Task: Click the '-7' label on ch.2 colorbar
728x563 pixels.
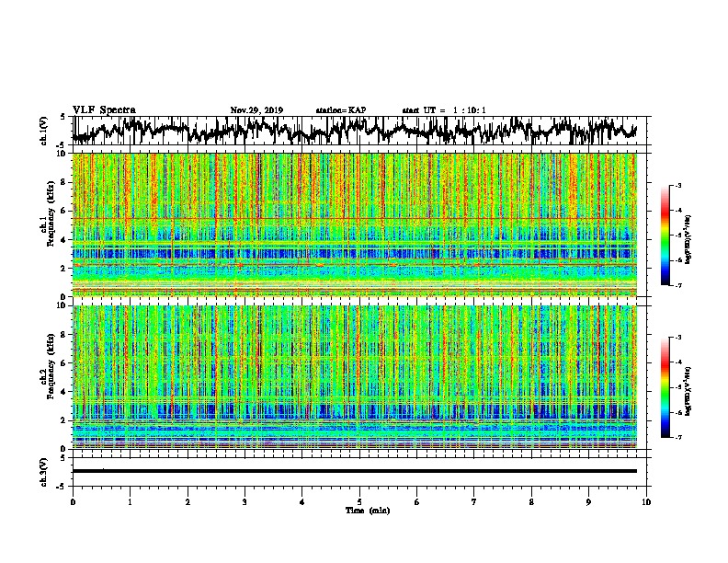Action: pyautogui.click(x=678, y=438)
